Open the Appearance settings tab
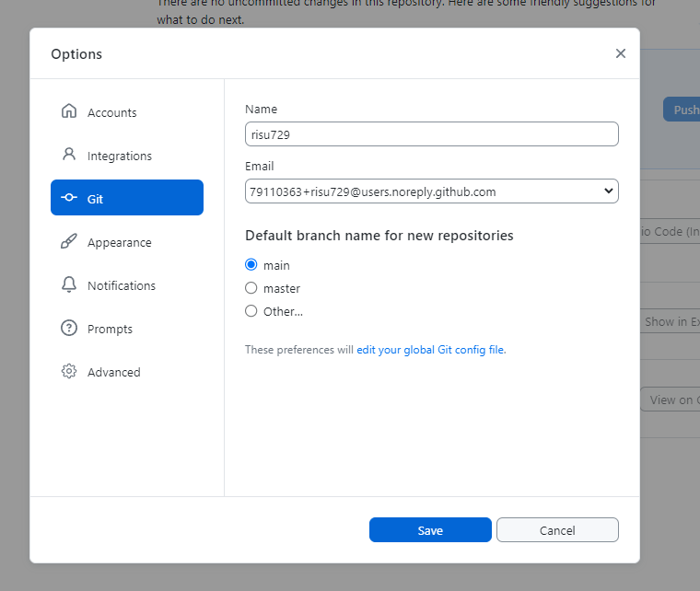 119,242
